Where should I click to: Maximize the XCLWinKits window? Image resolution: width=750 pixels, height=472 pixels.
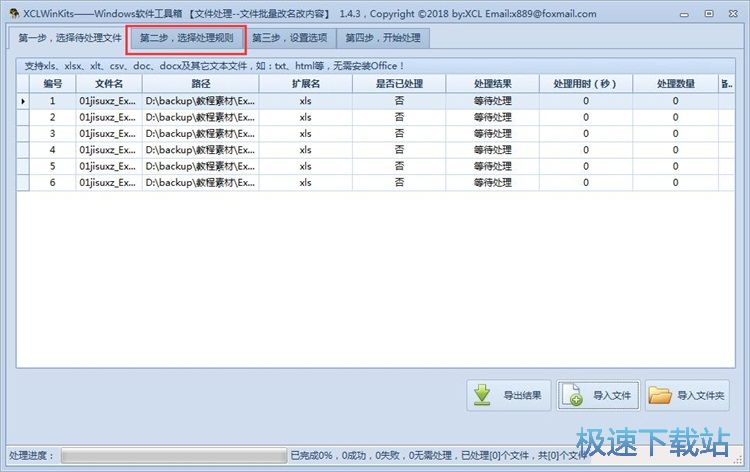pyautogui.click(x=709, y=13)
